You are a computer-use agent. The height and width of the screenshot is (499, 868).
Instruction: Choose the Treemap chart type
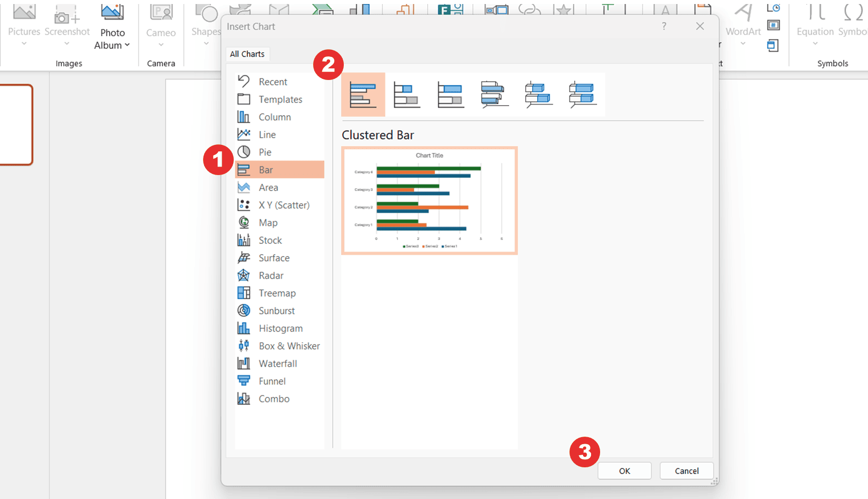[x=277, y=293]
